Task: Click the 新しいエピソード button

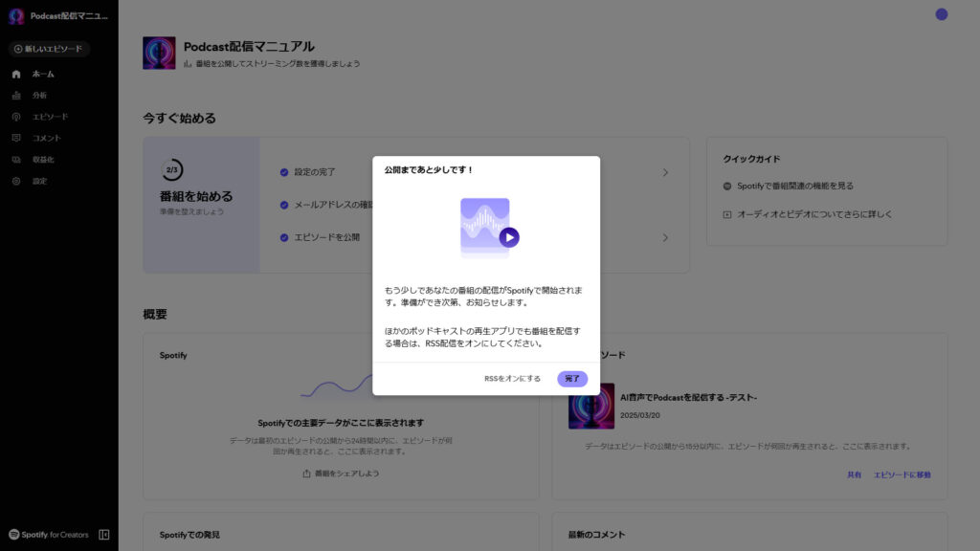Action: click(49, 49)
